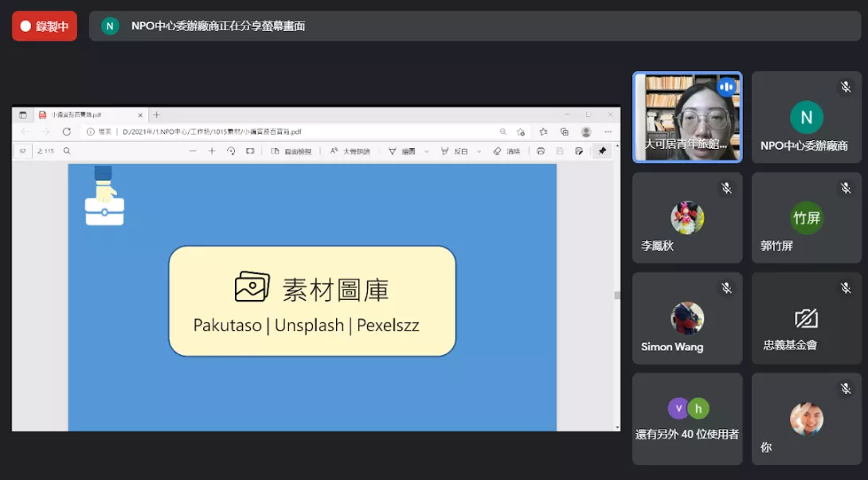
Task: Click the muted mic icon on the 你 tile
Action: tap(846, 388)
